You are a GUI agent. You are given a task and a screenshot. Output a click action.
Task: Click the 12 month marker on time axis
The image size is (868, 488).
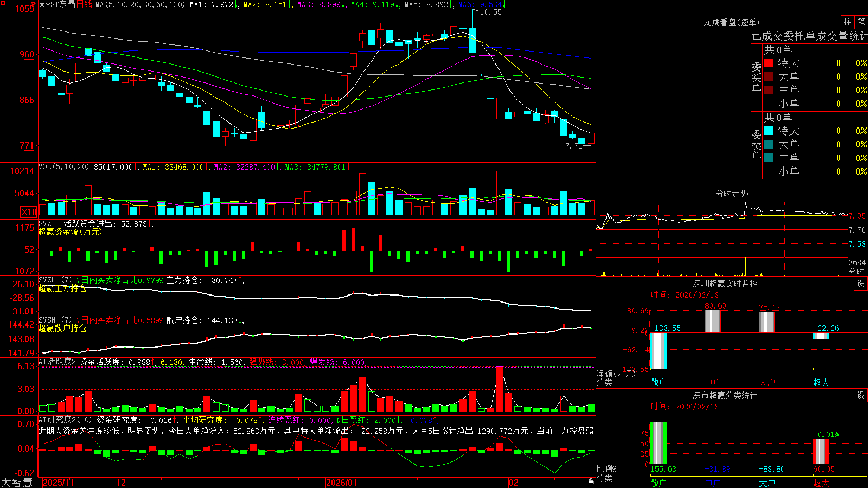pyautogui.click(x=121, y=483)
